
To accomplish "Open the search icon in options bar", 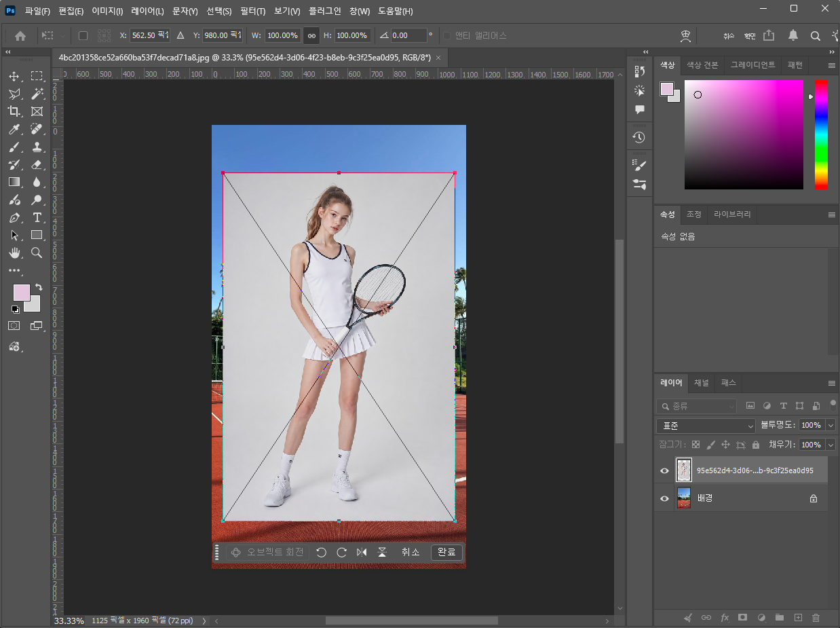I will 816,35.
